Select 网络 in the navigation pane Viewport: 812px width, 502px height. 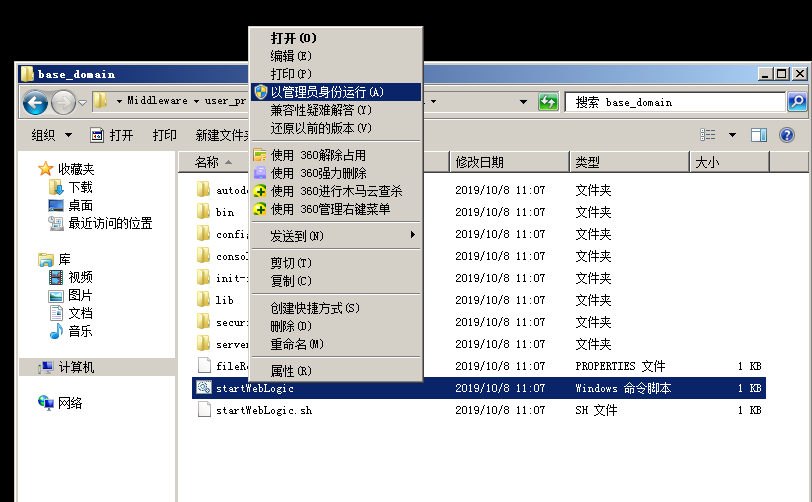tap(60, 403)
